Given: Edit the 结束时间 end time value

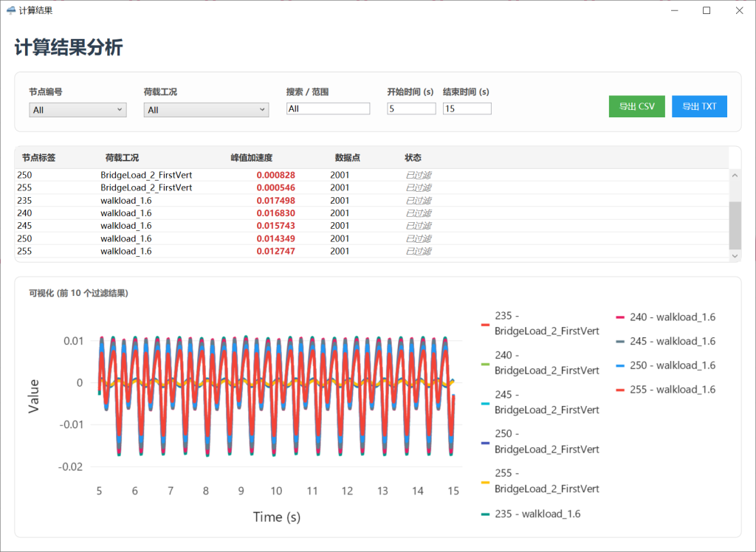Looking at the screenshot, I should (x=467, y=108).
